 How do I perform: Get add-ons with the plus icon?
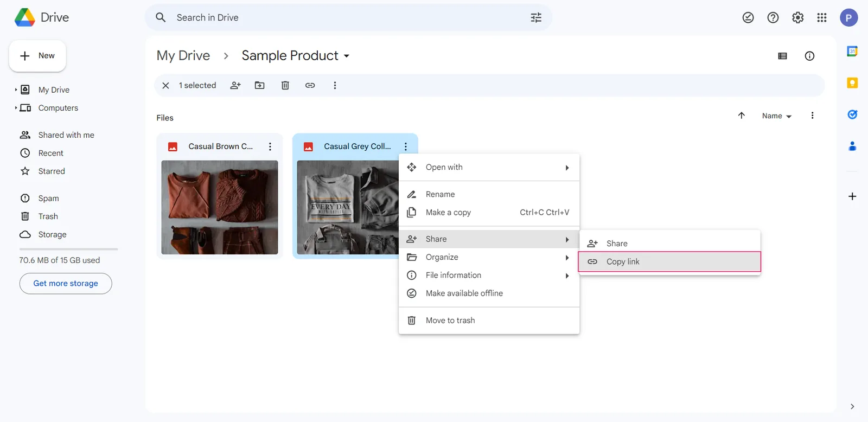pos(852,196)
